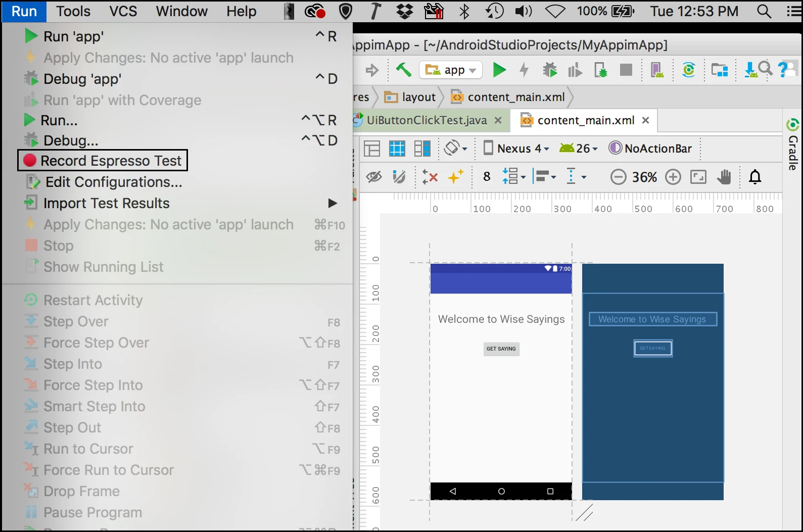803x532 pixels.
Task: Close the UiButtonClickTest.java tab
Action: click(498, 120)
